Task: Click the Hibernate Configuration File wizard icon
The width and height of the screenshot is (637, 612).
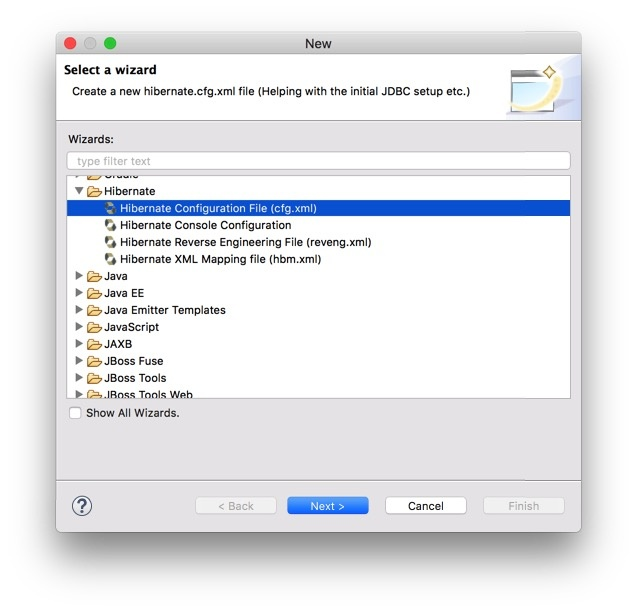Action: click(110, 208)
